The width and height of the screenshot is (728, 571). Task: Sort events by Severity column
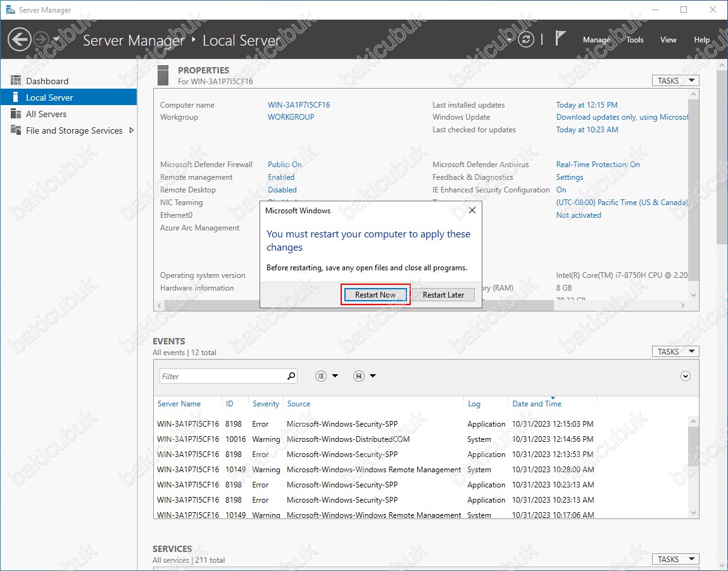[x=266, y=404]
